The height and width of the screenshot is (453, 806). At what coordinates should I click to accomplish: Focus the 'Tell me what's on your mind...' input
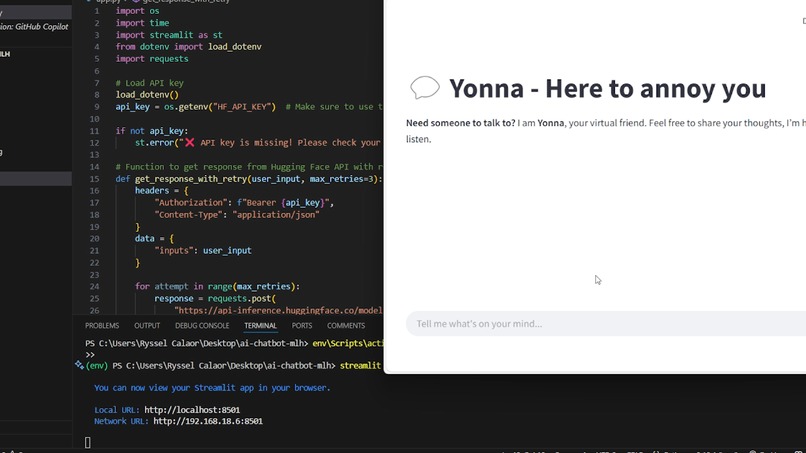pyautogui.click(x=606, y=323)
